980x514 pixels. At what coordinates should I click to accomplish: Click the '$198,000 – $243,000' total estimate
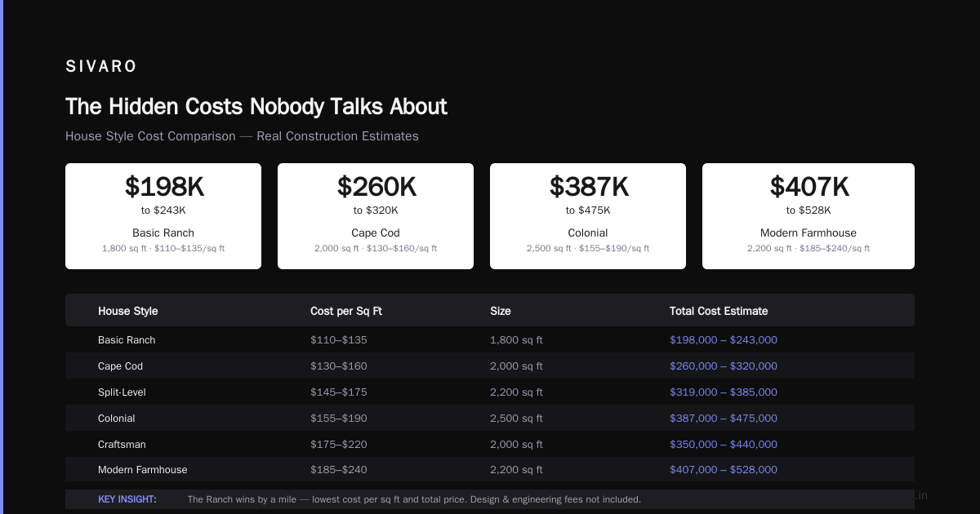coord(724,340)
